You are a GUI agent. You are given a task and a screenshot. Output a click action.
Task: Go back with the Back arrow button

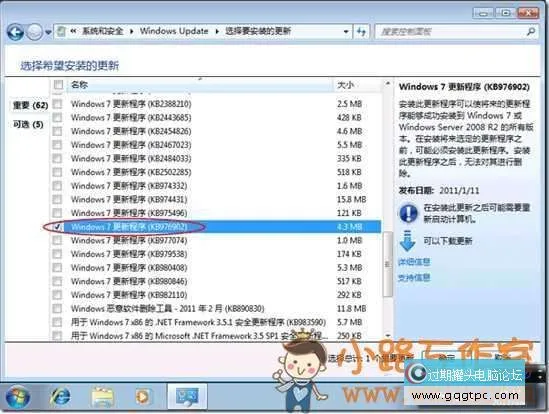pyautogui.click(x=15, y=32)
